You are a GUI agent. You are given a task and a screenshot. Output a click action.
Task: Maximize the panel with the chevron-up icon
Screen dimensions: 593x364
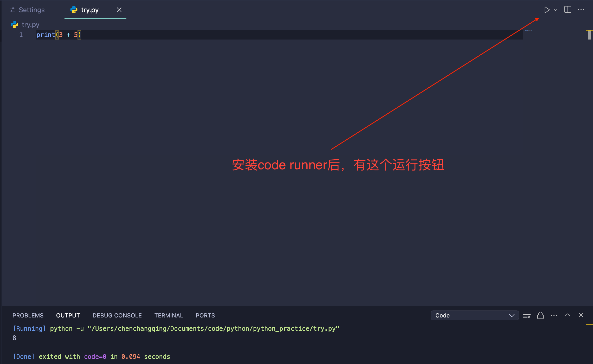coord(568,315)
